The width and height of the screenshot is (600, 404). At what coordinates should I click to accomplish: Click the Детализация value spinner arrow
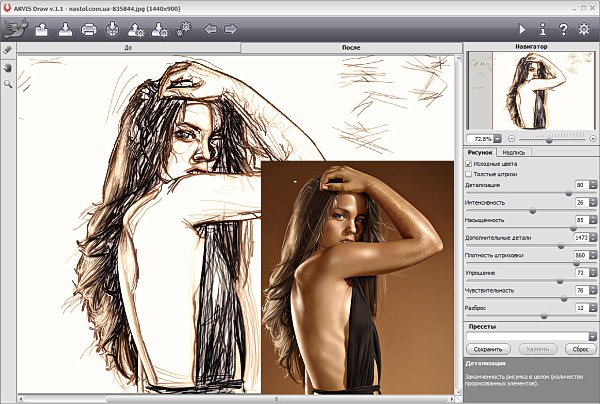coord(592,184)
